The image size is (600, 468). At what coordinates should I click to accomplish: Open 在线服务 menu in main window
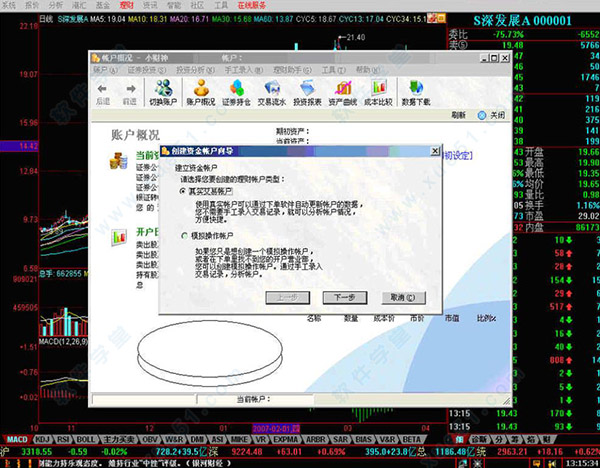click(251, 5)
